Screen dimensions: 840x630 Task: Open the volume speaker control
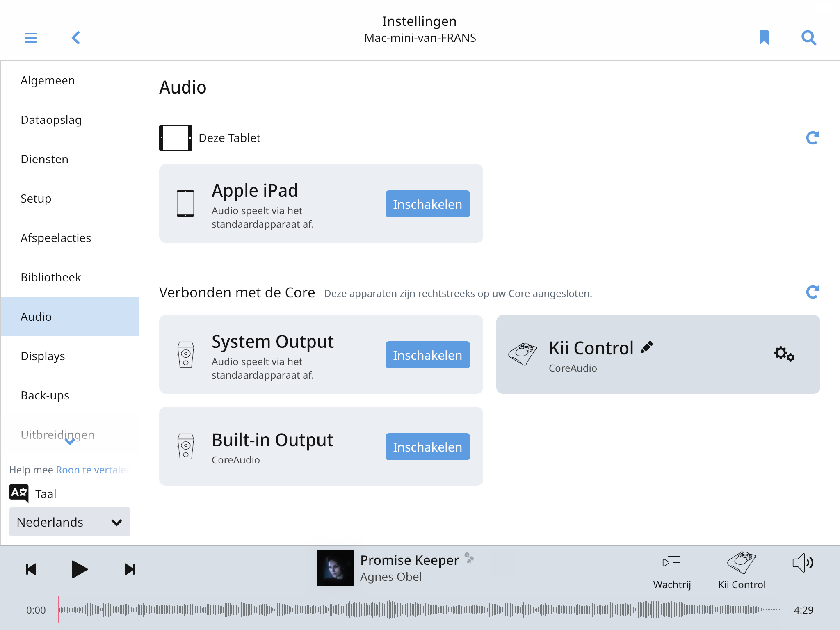[x=803, y=563]
